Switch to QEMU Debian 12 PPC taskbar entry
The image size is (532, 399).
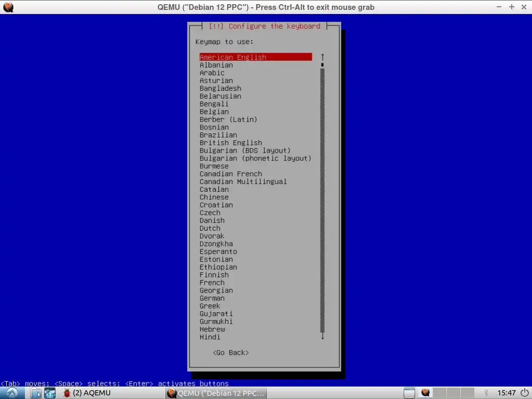216,393
